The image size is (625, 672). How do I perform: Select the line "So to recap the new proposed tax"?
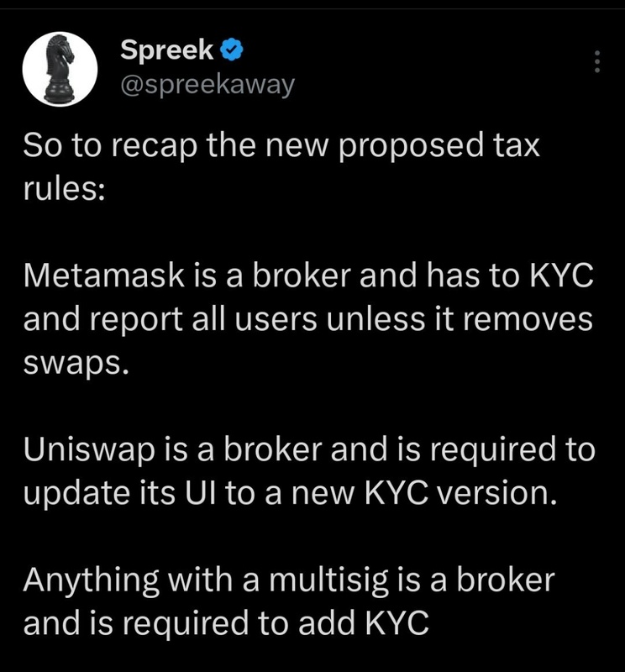point(281,146)
